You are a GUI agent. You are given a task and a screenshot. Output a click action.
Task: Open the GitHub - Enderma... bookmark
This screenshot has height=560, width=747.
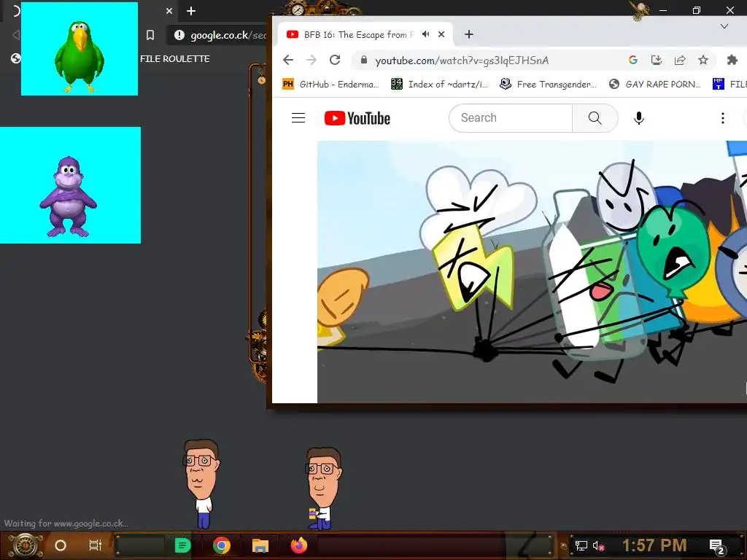pyautogui.click(x=330, y=85)
